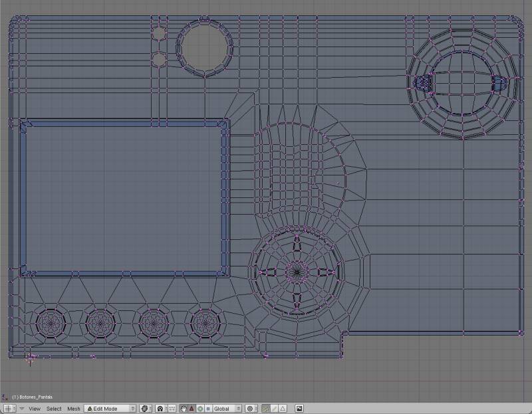This screenshot has width=532, height=414.
Task: Open the editor window type selector
Action: click(9, 409)
